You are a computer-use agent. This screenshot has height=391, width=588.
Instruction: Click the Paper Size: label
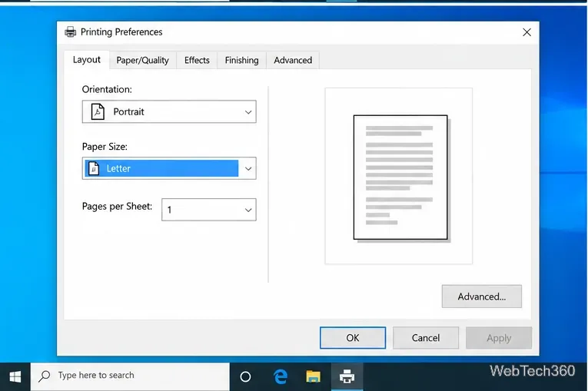(105, 147)
